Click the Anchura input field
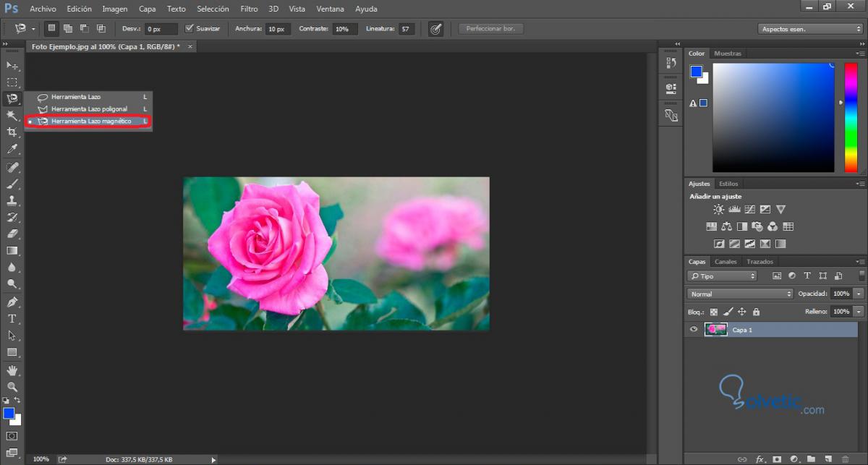Image resolution: width=868 pixels, height=465 pixels. click(278, 29)
